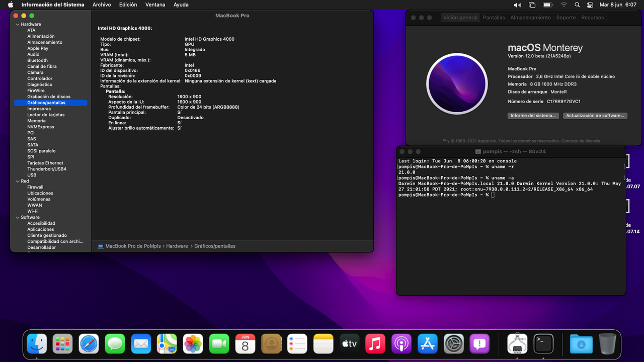Click System Information chip icon in dock
The image size is (644, 362).
pos(517,344)
